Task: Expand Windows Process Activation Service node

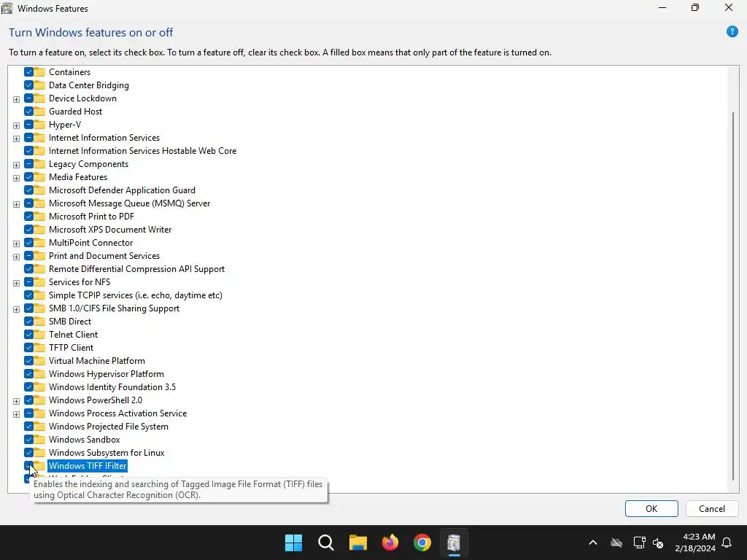Action: click(16, 414)
